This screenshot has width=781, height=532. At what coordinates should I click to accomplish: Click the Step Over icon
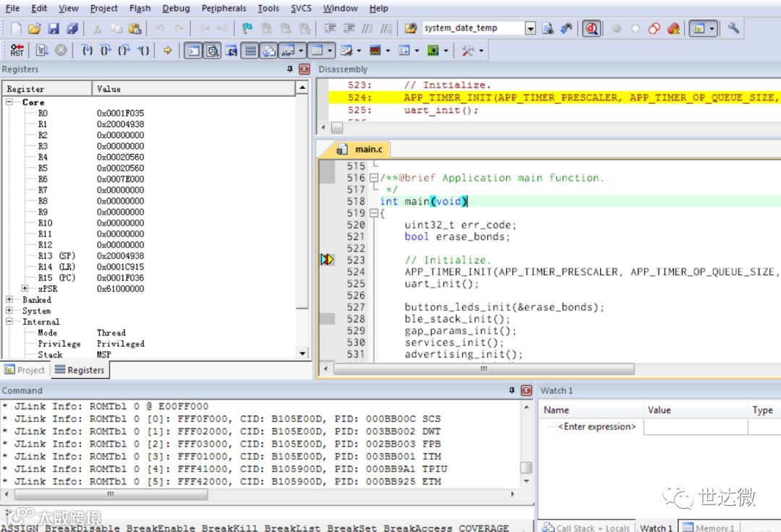point(106,51)
